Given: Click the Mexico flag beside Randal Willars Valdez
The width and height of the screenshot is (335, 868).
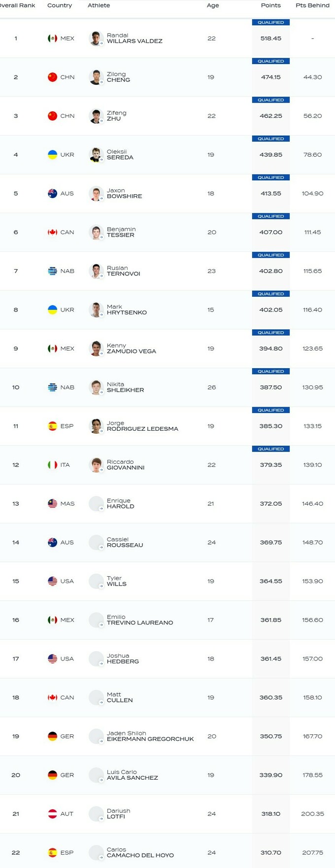Looking at the screenshot, I should pos(52,38).
